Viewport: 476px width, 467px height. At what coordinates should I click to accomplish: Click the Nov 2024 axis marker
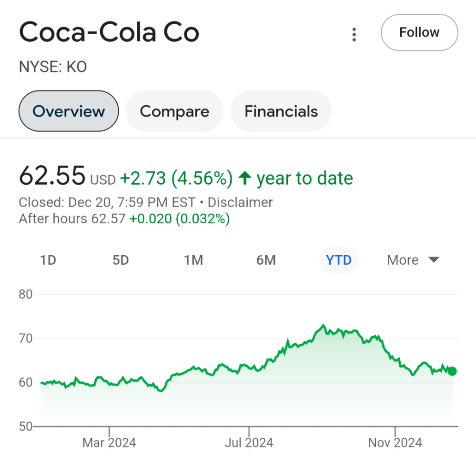tap(395, 443)
